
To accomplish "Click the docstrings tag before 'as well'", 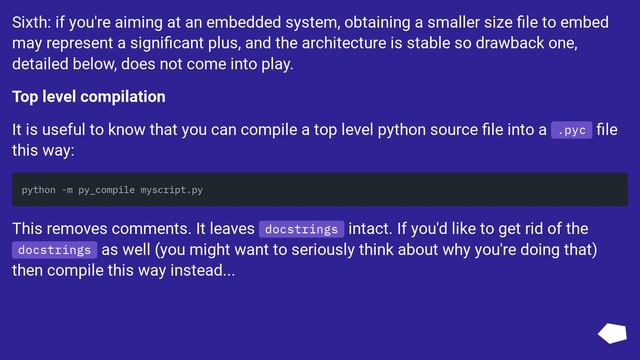I will pyautogui.click(x=54, y=250).
